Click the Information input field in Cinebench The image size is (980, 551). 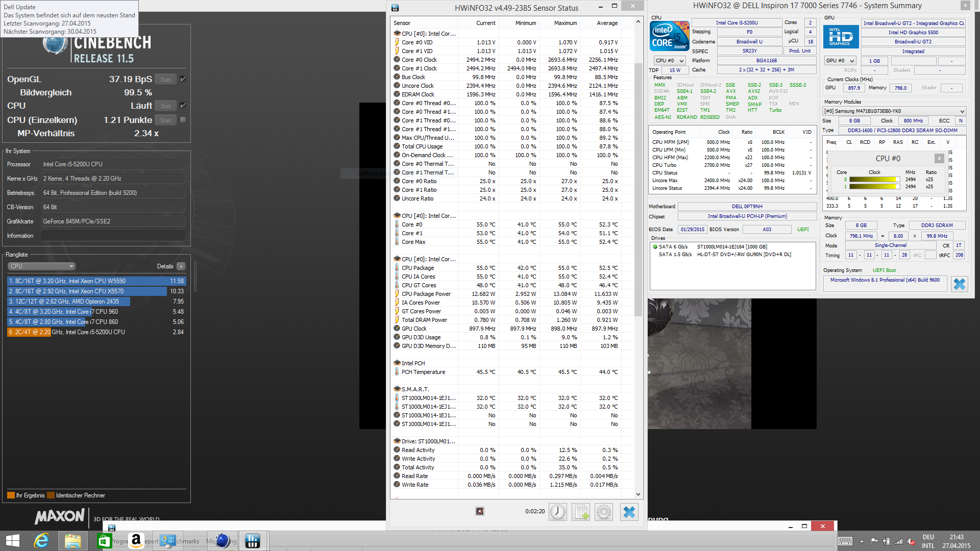113,236
